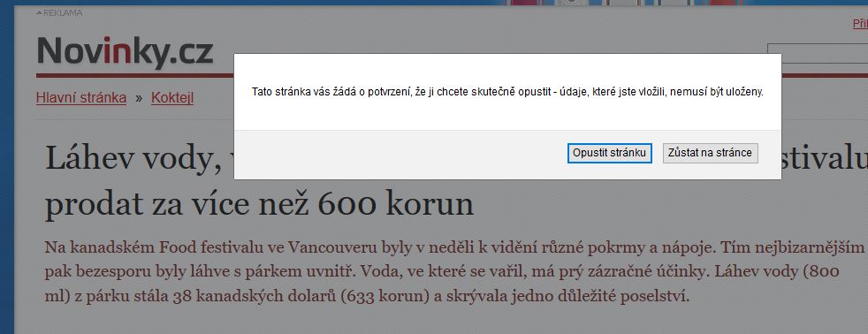This screenshot has width=868, height=334.
Task: Click the Novinky.cz logo
Action: click(126, 52)
